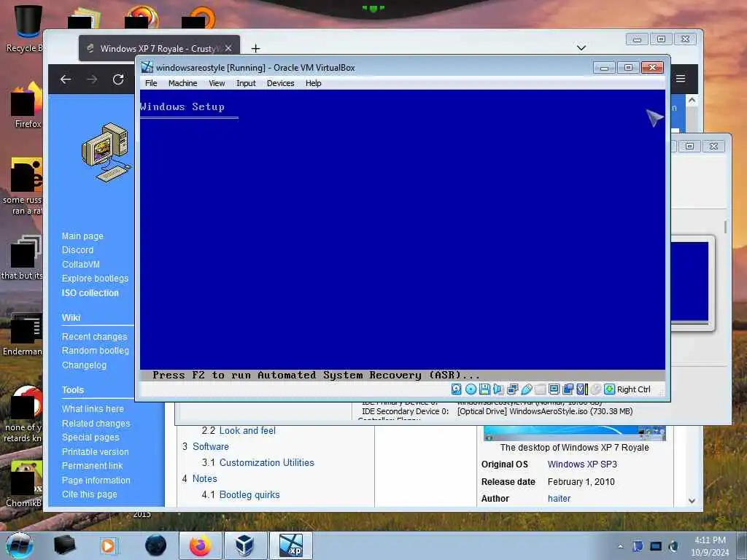Image resolution: width=747 pixels, height=560 pixels.
Task: Click the grayed shared folders indicator in status bar
Action: point(541,389)
